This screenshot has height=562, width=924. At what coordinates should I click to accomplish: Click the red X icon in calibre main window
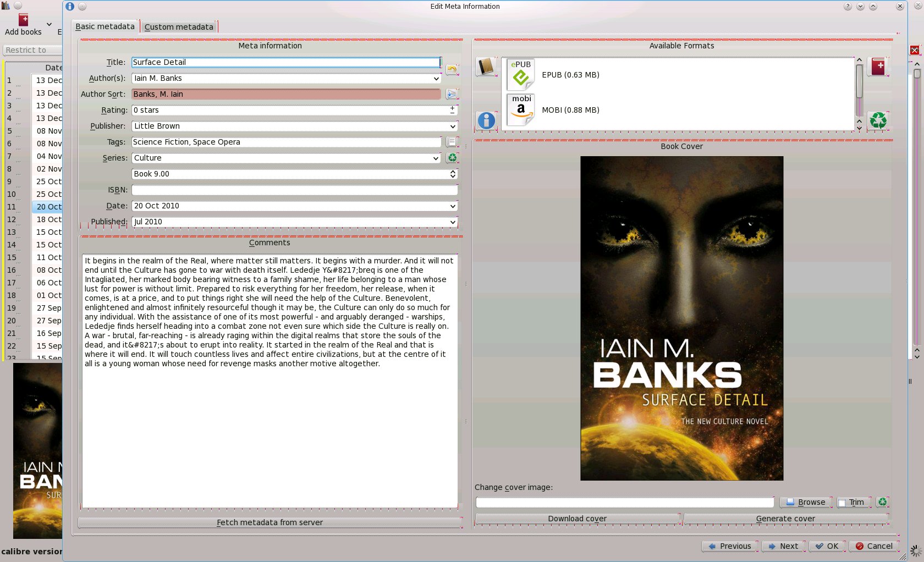click(x=915, y=50)
